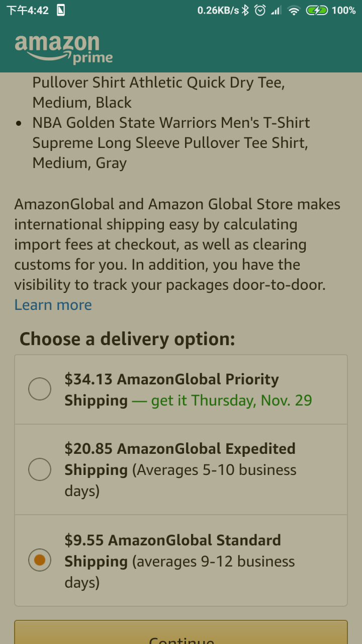Open the Learn more link
Image resolution: width=362 pixels, height=644 pixels.
53,305
